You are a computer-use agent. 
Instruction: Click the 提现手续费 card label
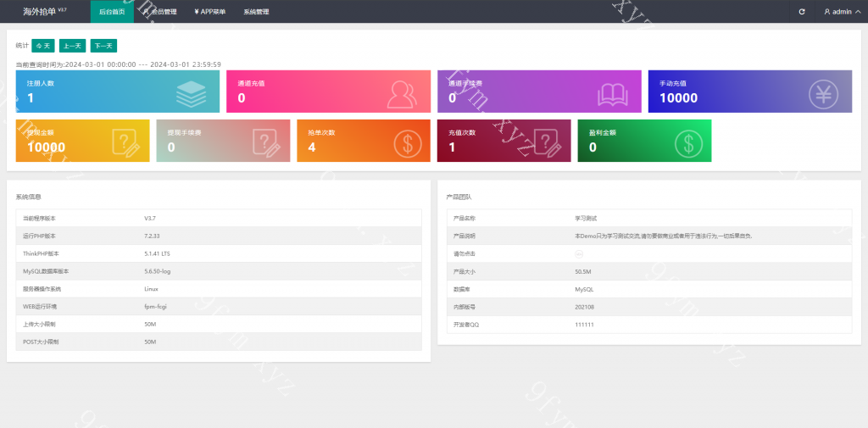[x=184, y=132]
